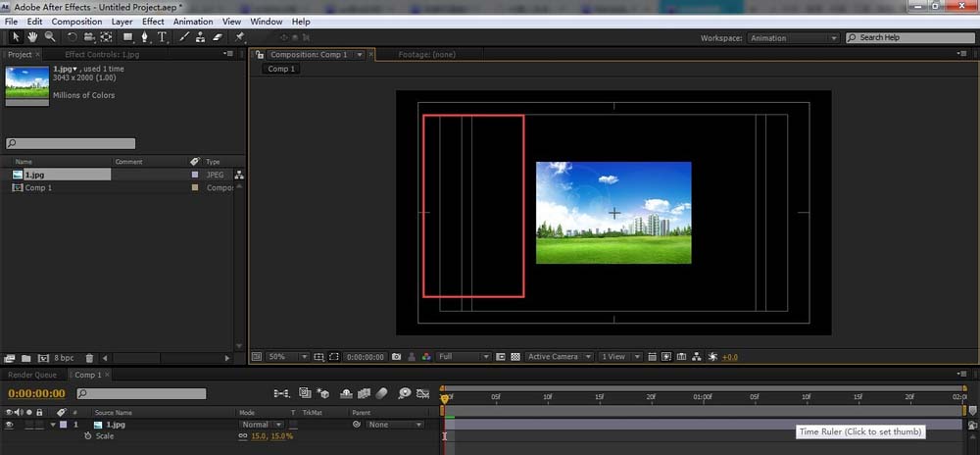Open the Active Camera view dropdown
This screenshot has height=455, width=980.
coord(560,357)
